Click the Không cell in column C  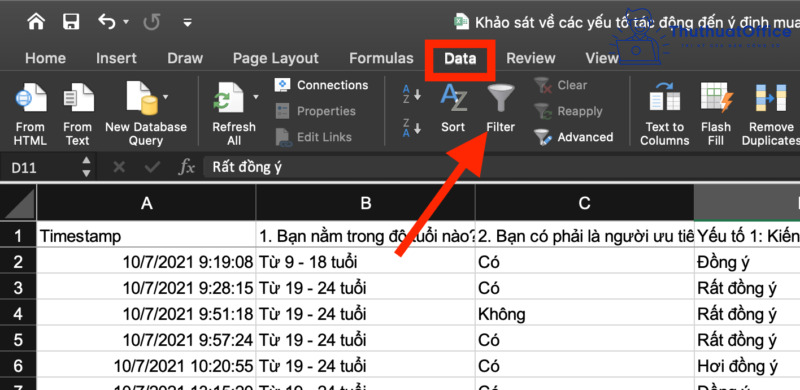click(584, 313)
